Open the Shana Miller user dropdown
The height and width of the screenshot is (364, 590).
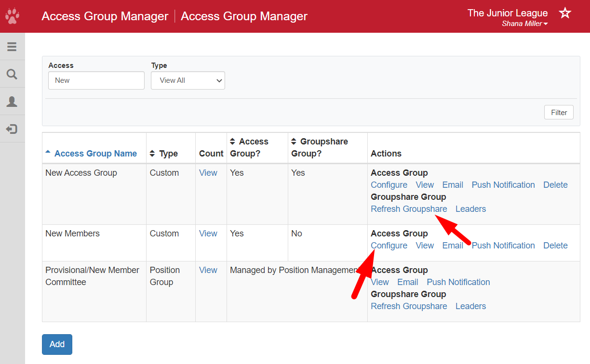pyautogui.click(x=524, y=24)
